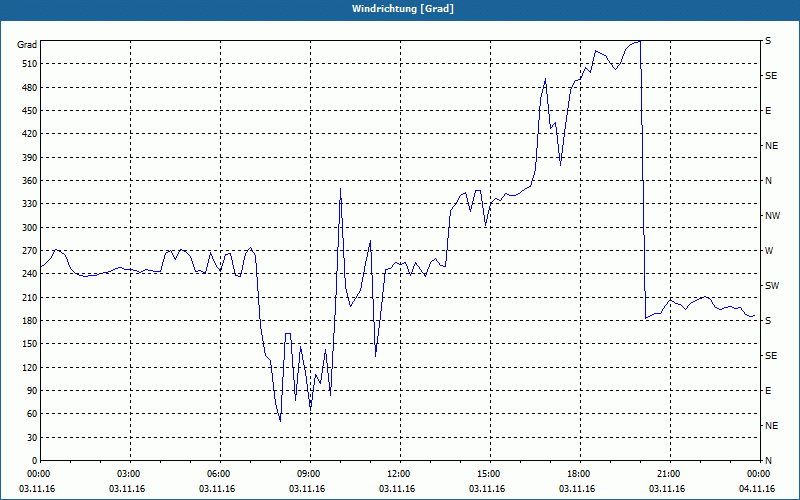Click the 03.11.16 date under 06:00

[x=217, y=489]
